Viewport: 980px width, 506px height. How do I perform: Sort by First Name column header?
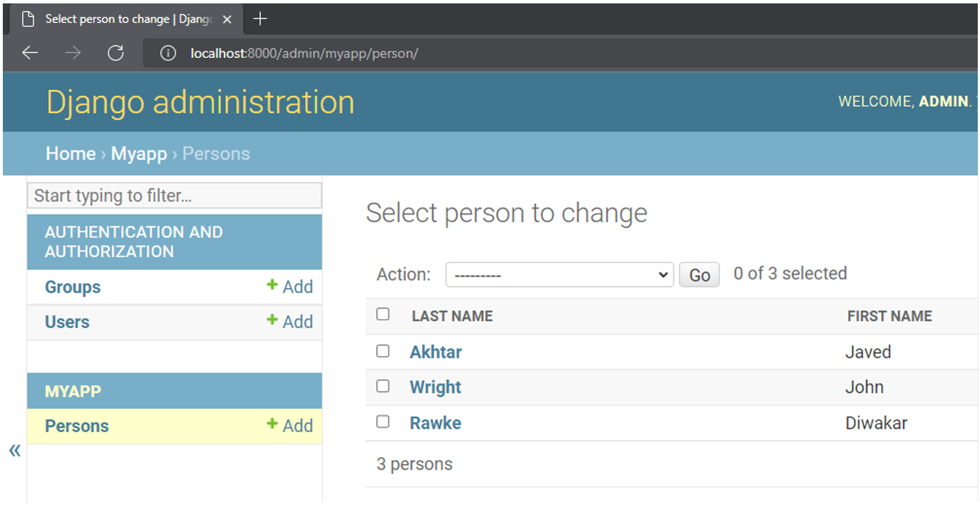coord(889,316)
